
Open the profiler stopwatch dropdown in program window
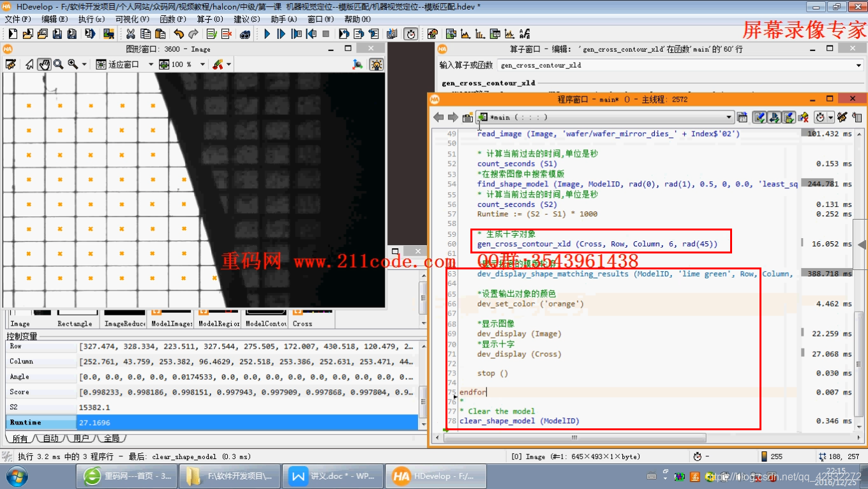pos(830,117)
